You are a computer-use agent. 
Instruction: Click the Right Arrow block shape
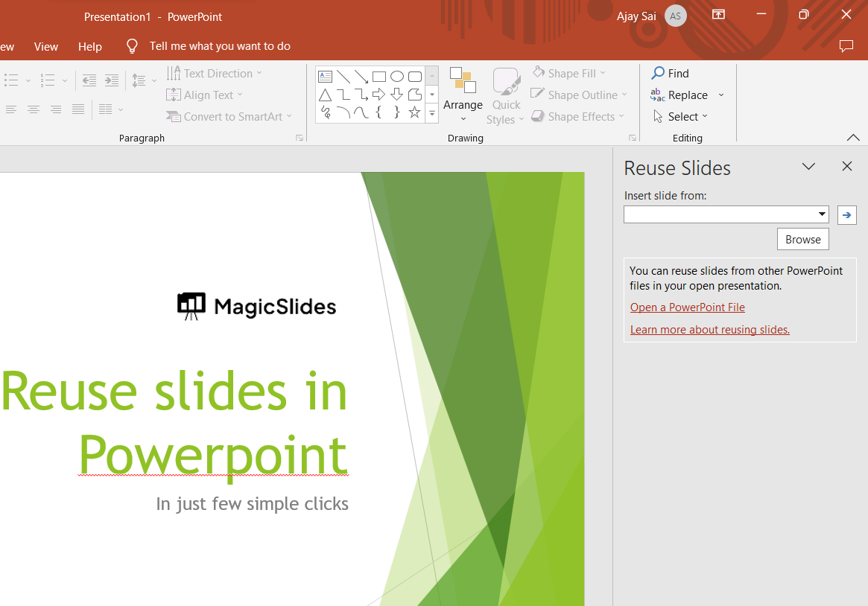click(379, 95)
